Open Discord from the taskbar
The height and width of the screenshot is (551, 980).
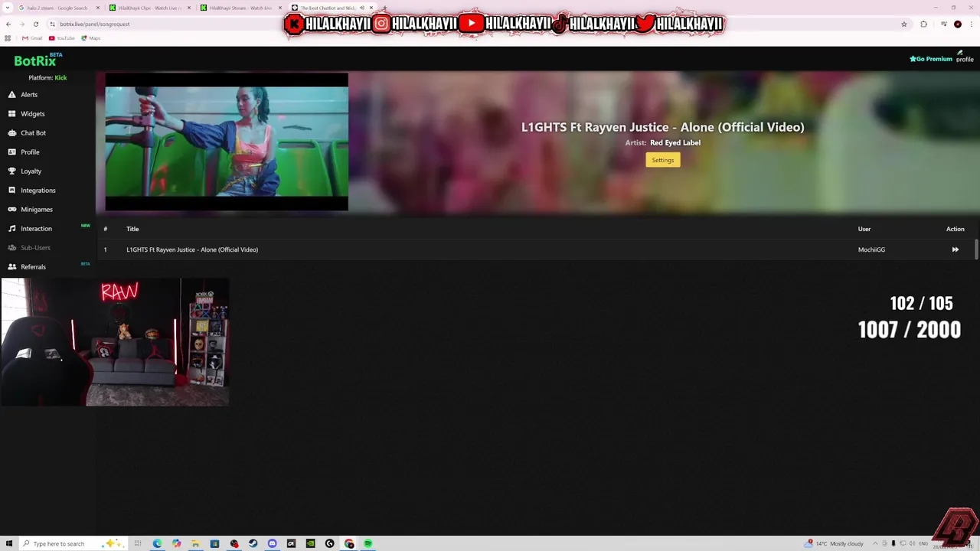pyautogui.click(x=272, y=543)
